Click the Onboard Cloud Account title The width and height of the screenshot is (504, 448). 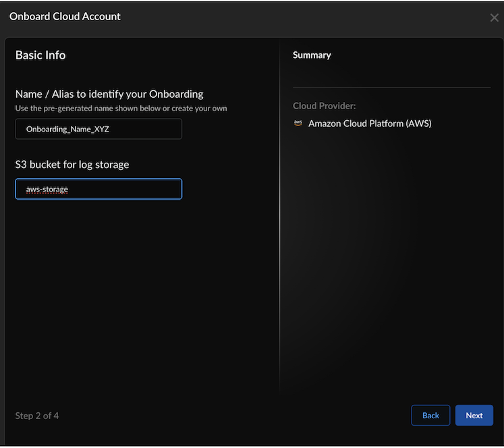[x=65, y=16]
